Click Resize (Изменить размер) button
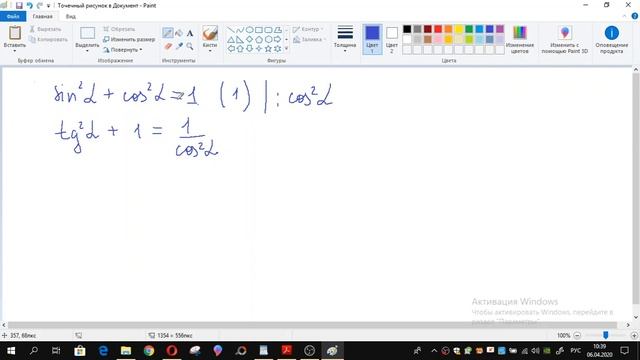This screenshot has height=360, width=640. click(129, 40)
